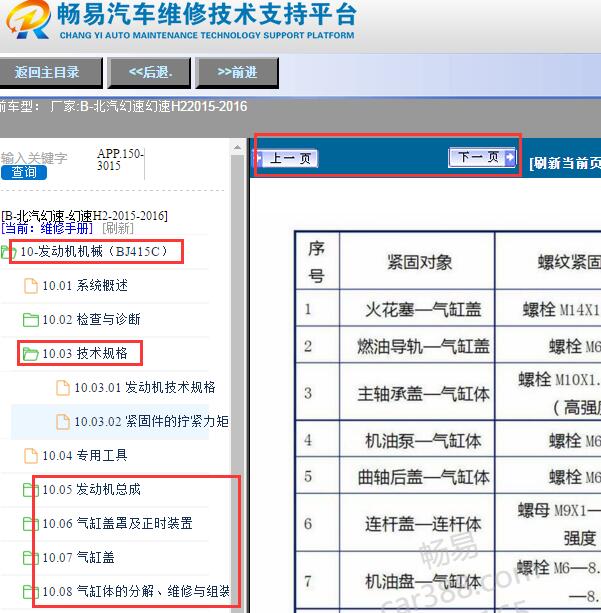601x613 pixels.
Task: Click the 查询 search button
Action: tap(24, 172)
